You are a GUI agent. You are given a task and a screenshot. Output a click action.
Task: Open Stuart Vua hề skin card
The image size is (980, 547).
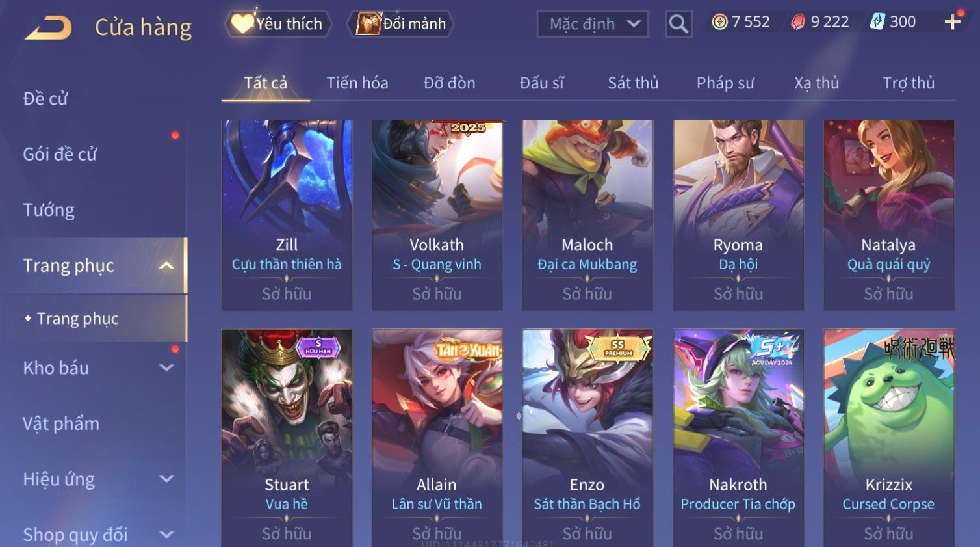[287, 438]
